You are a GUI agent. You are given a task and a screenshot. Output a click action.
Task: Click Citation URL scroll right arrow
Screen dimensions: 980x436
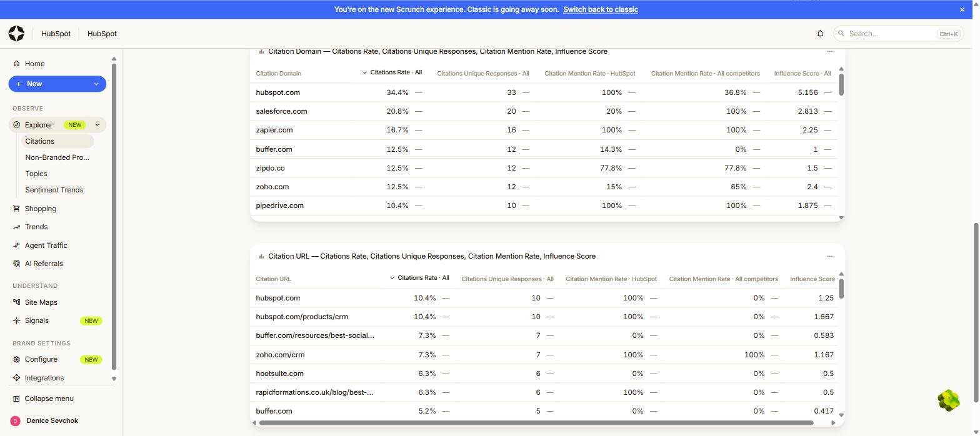coord(833,423)
